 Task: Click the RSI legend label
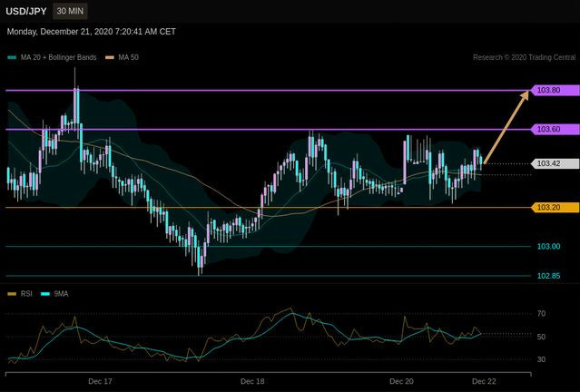[26, 294]
